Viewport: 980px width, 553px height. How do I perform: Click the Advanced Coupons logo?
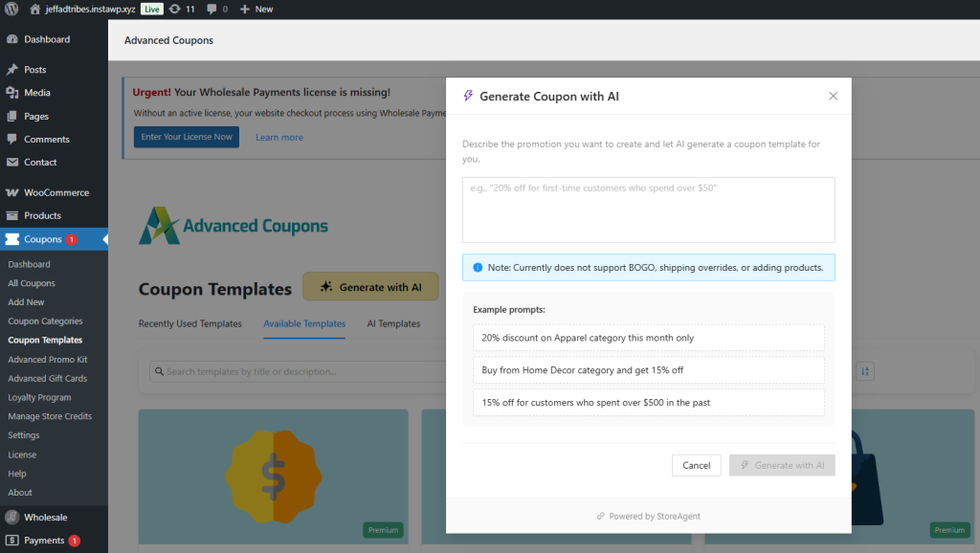click(234, 226)
